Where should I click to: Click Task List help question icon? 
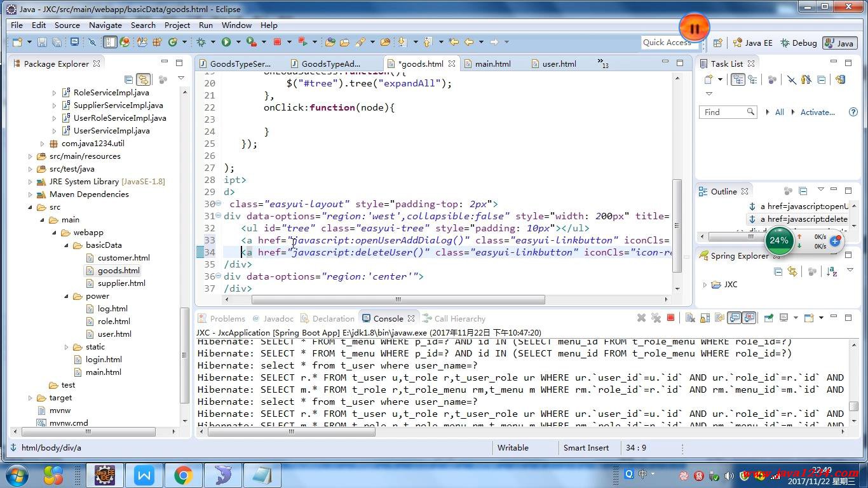pyautogui.click(x=853, y=112)
